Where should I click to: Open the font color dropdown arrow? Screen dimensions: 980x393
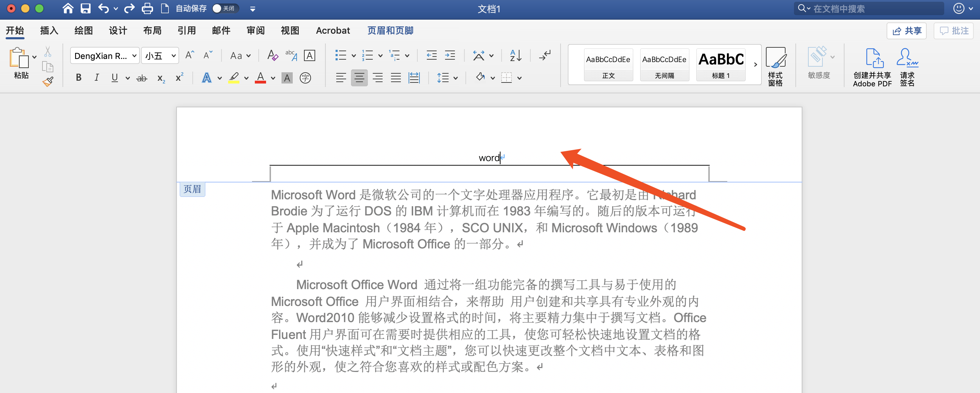pos(273,78)
